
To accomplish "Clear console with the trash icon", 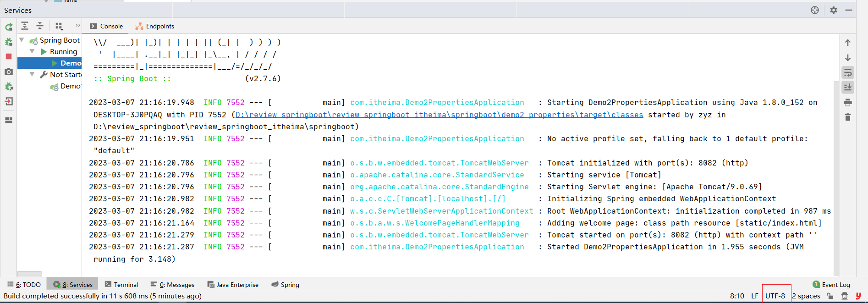I will (848, 117).
